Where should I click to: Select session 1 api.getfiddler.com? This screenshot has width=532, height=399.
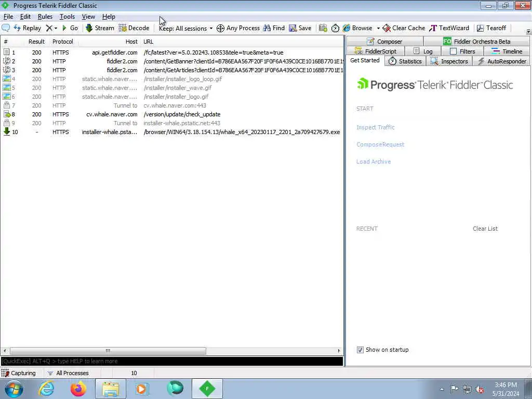pos(171,52)
